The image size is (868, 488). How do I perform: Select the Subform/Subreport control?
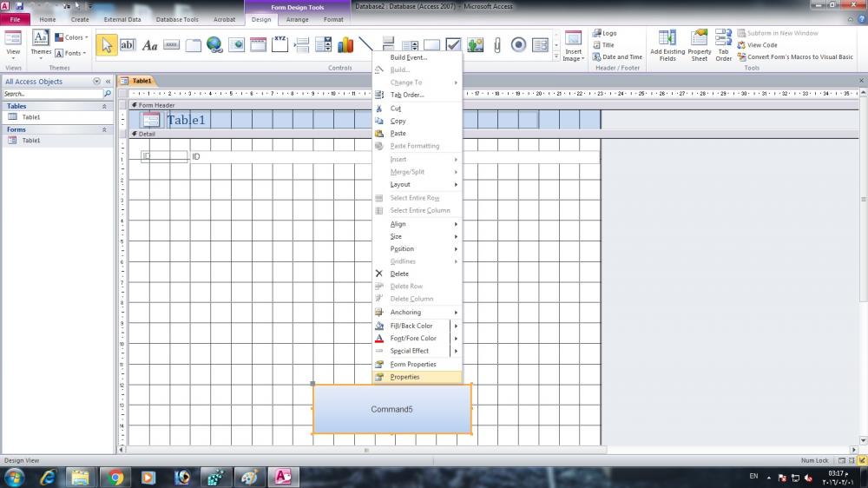(x=540, y=45)
